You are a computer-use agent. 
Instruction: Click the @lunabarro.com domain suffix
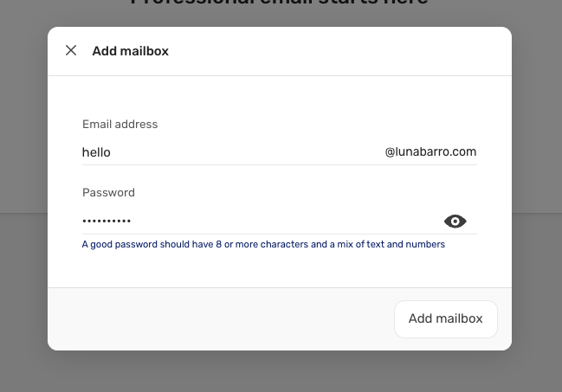[430, 152]
